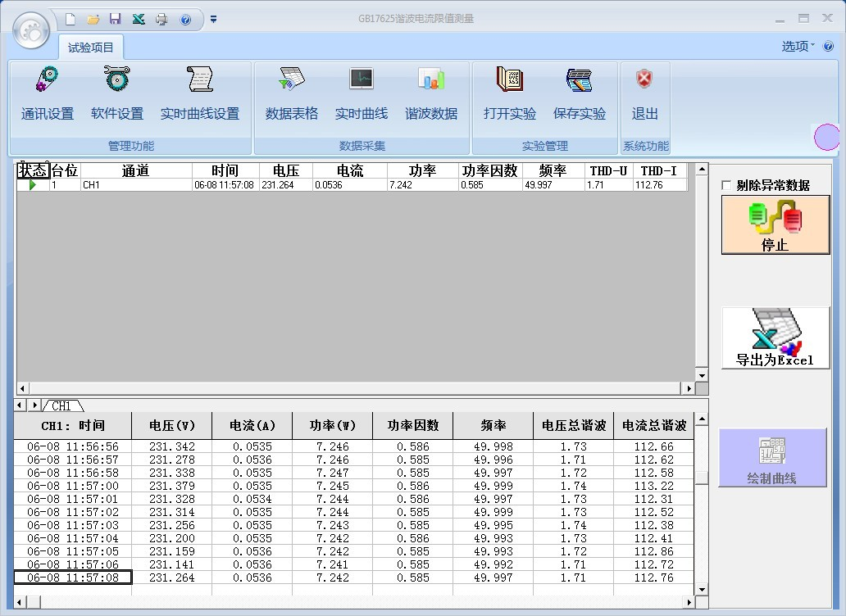Click 保存实验 to save the experiment

click(x=580, y=95)
